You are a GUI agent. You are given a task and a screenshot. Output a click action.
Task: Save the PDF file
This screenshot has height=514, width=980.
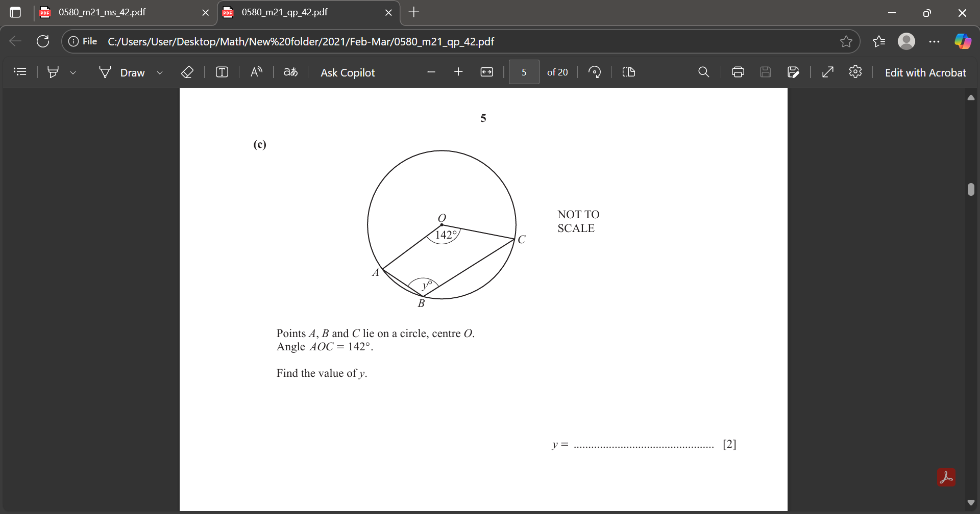tap(765, 72)
